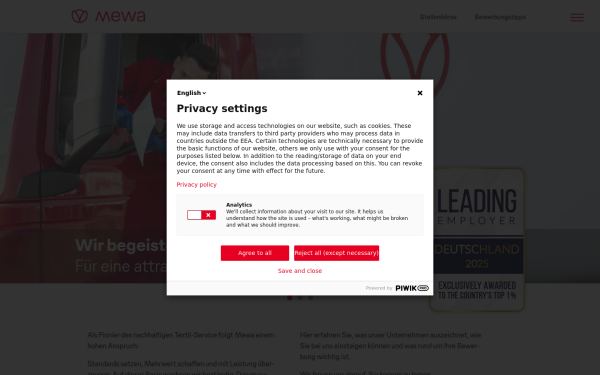This screenshot has width=600, height=375.
Task: Click the Agree to all button
Action: click(x=255, y=253)
